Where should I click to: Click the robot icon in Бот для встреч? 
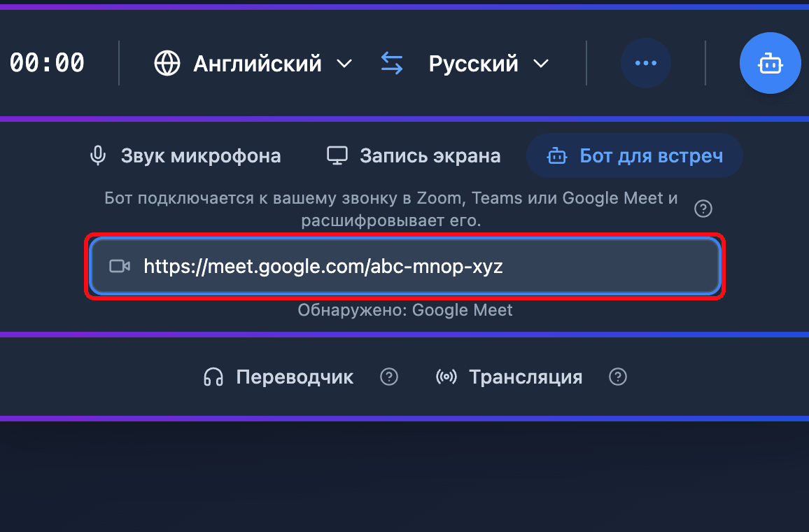[556, 156]
